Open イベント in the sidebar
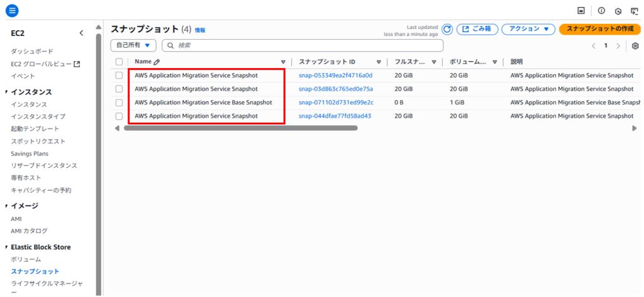644x297 pixels. click(23, 76)
